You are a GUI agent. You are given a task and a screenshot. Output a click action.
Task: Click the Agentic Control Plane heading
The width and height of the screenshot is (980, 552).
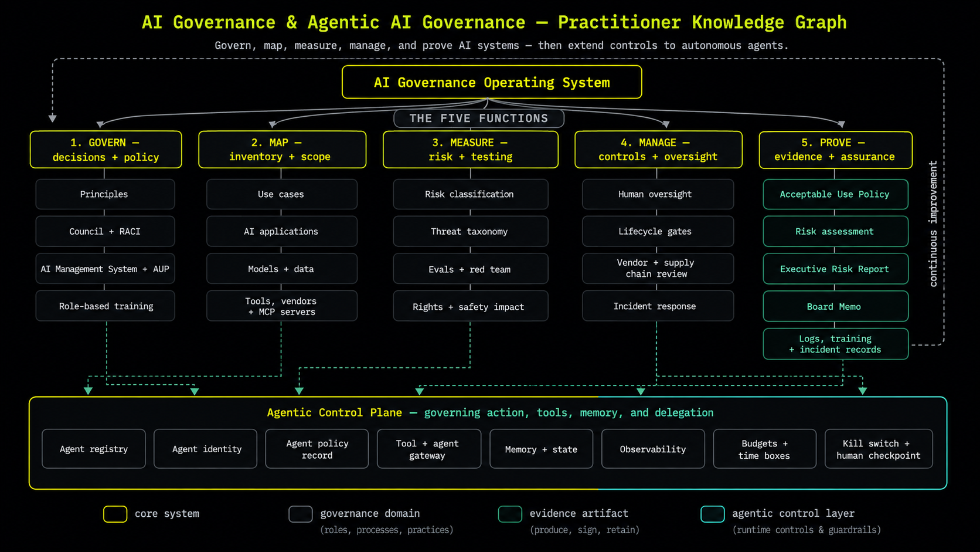[x=490, y=412]
